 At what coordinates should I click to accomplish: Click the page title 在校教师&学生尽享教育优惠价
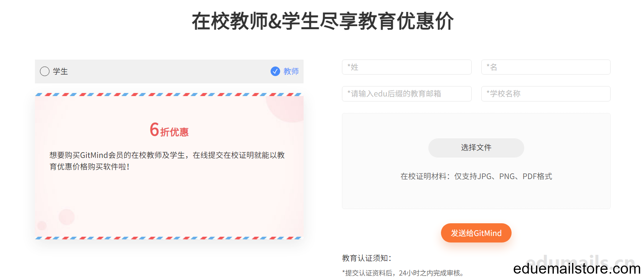[323, 21]
